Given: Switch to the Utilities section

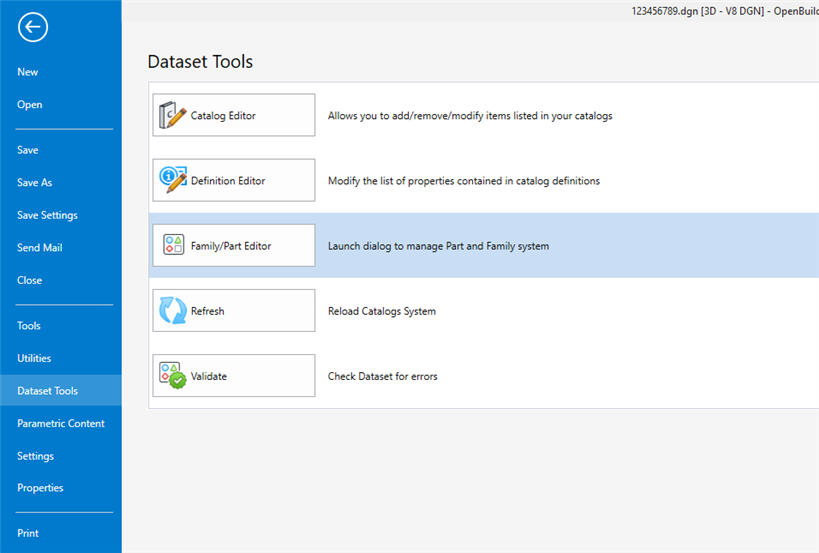Looking at the screenshot, I should [34, 358].
